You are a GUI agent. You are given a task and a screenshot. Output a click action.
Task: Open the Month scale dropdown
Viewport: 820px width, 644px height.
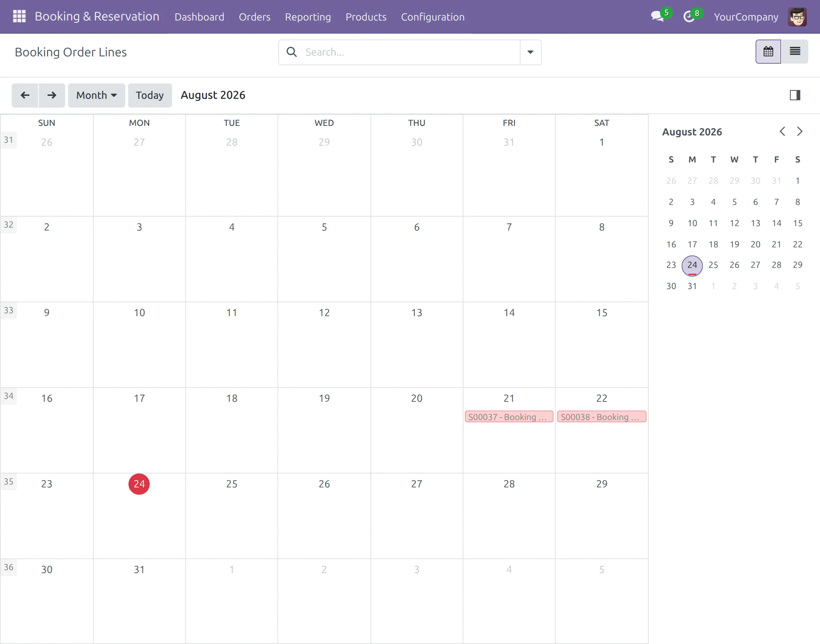(x=97, y=96)
